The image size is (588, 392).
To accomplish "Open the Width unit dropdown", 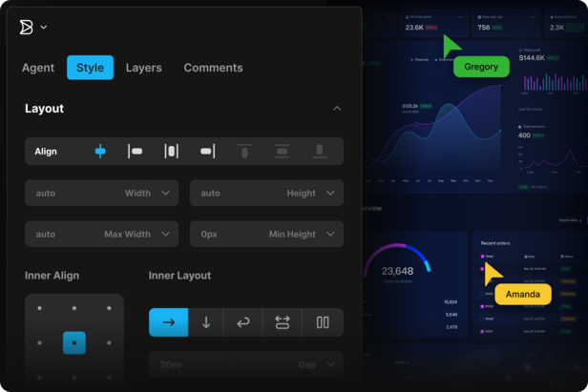I will [x=165, y=193].
